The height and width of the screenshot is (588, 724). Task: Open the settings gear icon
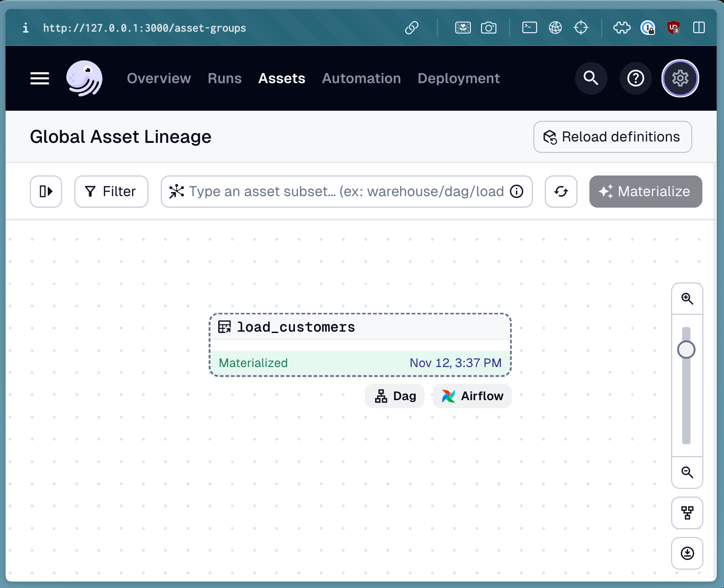[x=680, y=79]
